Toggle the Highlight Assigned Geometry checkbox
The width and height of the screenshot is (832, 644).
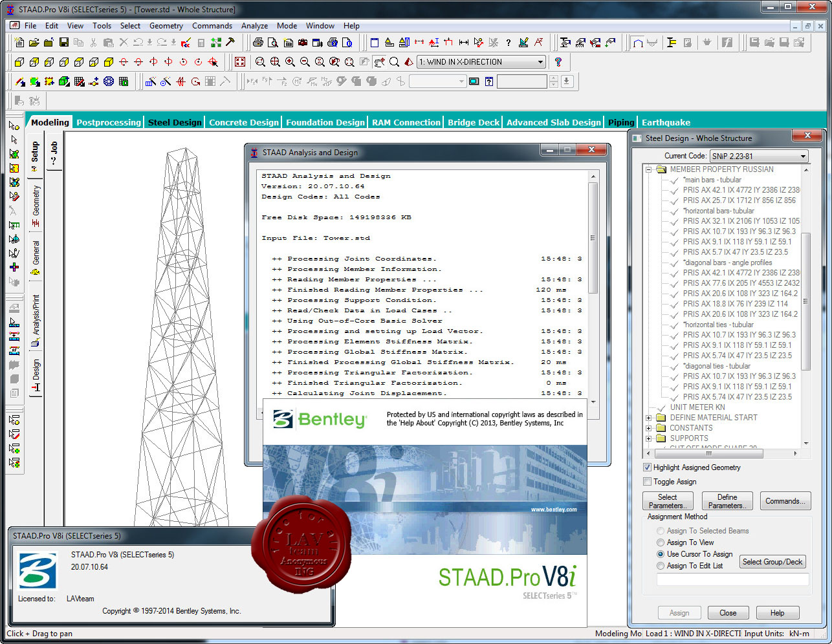(647, 467)
